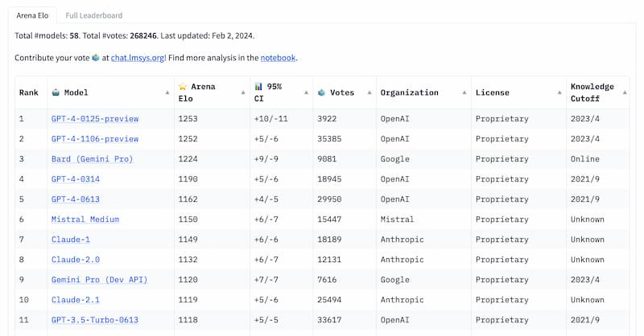Open Claude-1 model link
644x336 pixels.
[x=71, y=240]
